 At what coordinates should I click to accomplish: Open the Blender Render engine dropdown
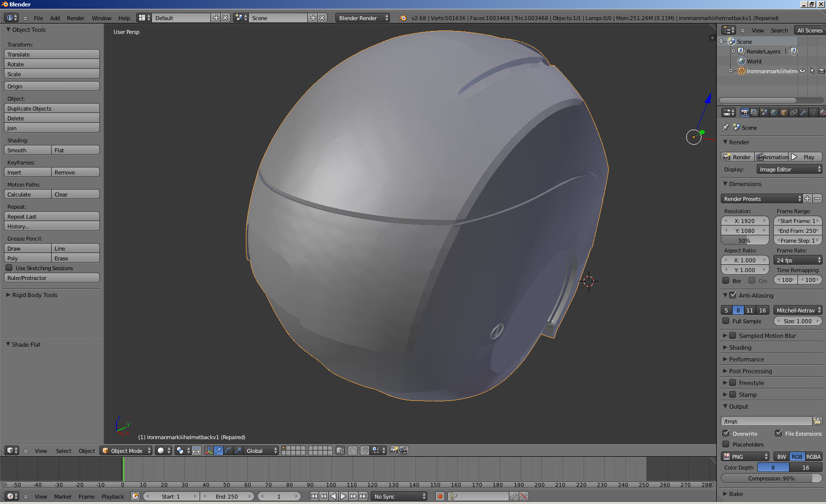[x=362, y=18]
